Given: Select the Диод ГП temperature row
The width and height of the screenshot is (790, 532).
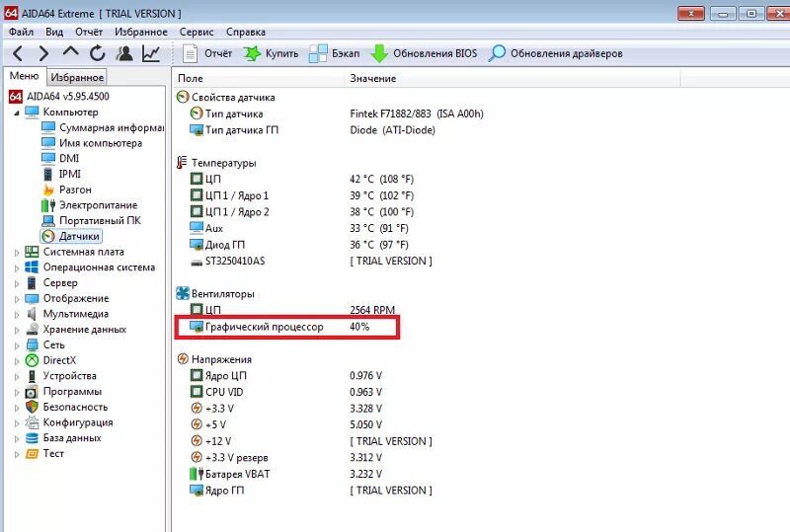Looking at the screenshot, I should pos(299,245).
